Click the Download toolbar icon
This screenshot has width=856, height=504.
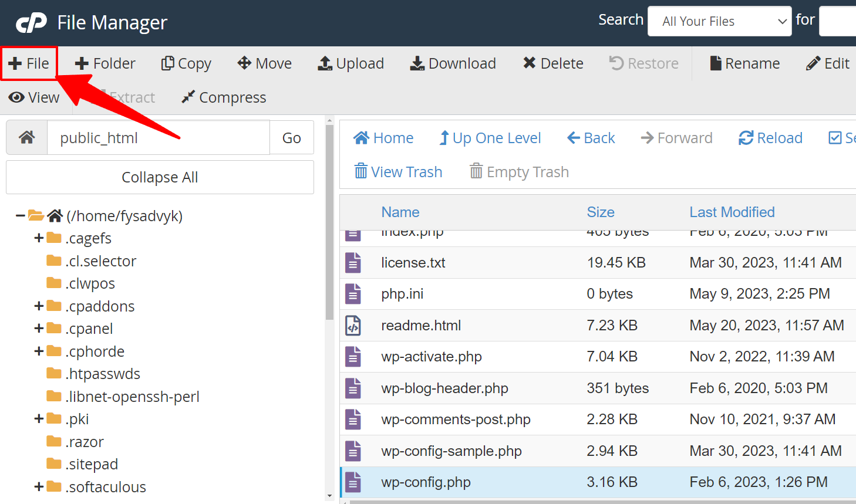[x=452, y=63]
